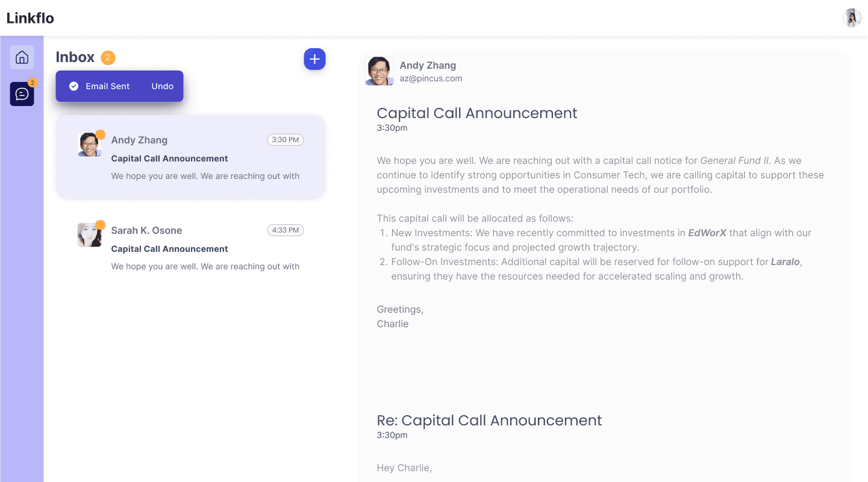Undo the sent email

(x=163, y=86)
